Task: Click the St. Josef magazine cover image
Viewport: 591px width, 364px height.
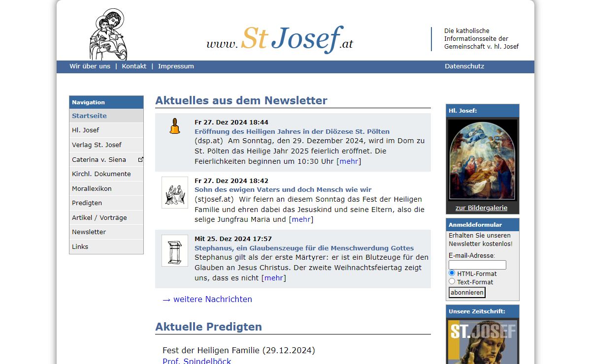Action: [x=482, y=342]
